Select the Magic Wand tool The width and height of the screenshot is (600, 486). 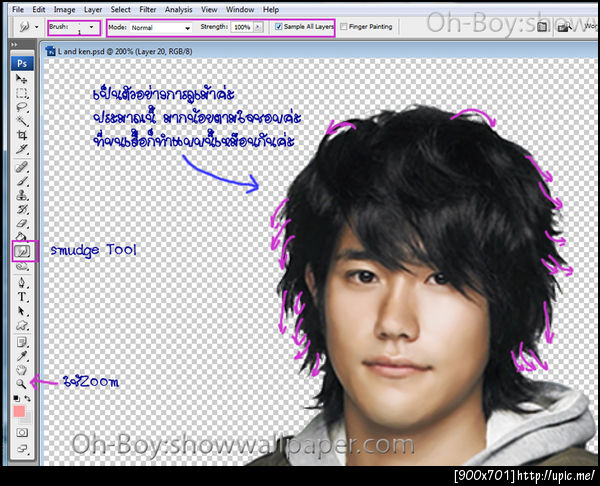coord(21,121)
